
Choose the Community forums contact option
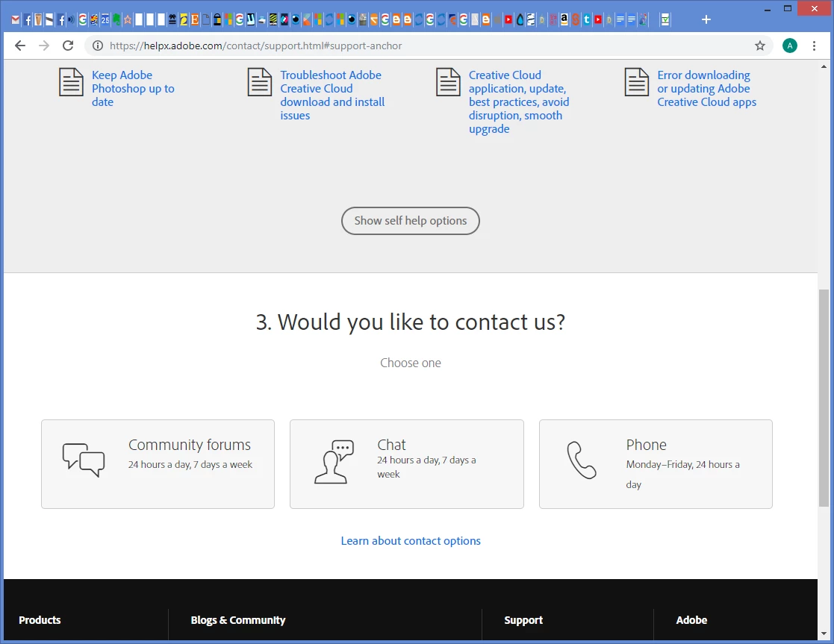coord(158,463)
